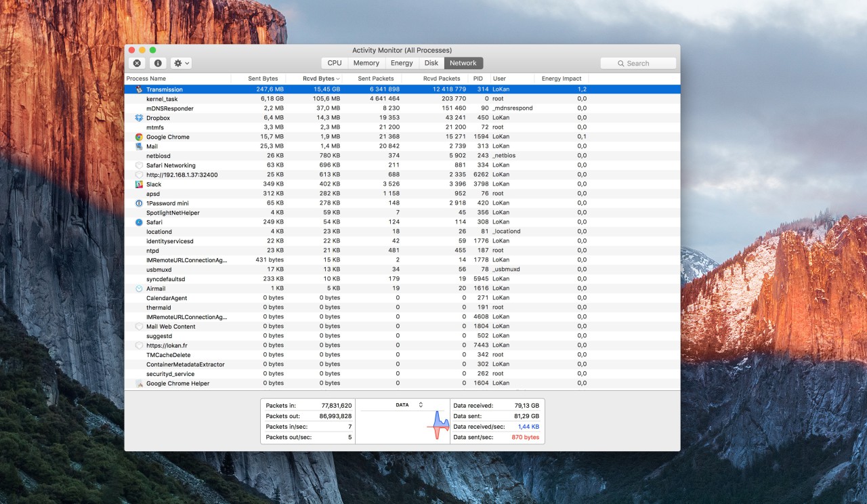Select the securityd_service process row
The height and width of the screenshot is (504, 867).
pyautogui.click(x=402, y=374)
